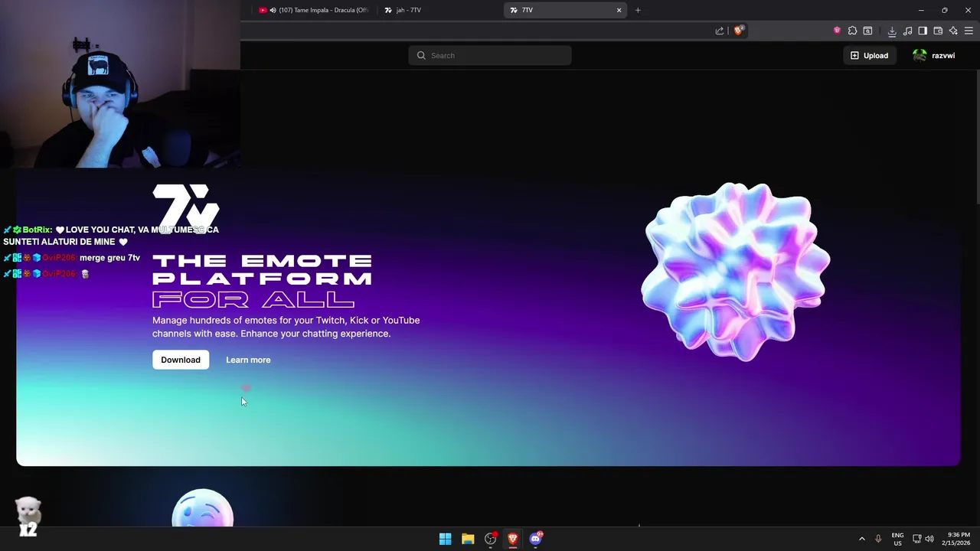Open the Brave Wallet icon
Screen dimensions: 980x551
tap(938, 31)
